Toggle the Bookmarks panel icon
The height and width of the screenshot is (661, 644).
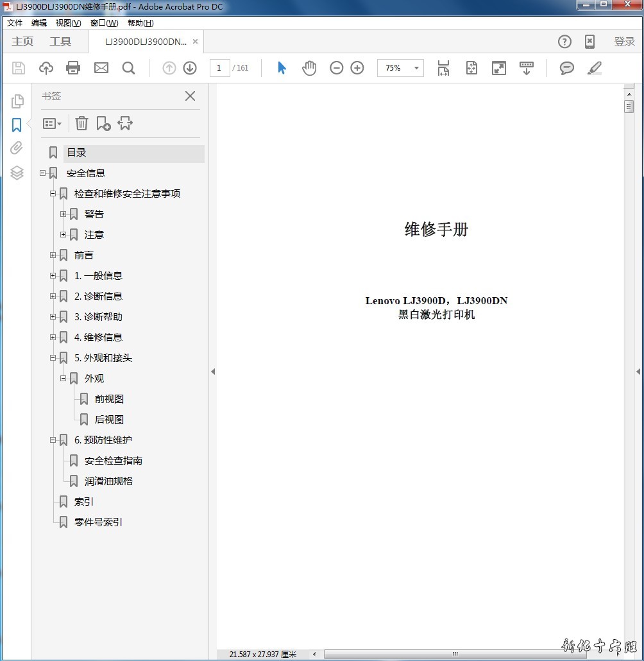coord(17,124)
